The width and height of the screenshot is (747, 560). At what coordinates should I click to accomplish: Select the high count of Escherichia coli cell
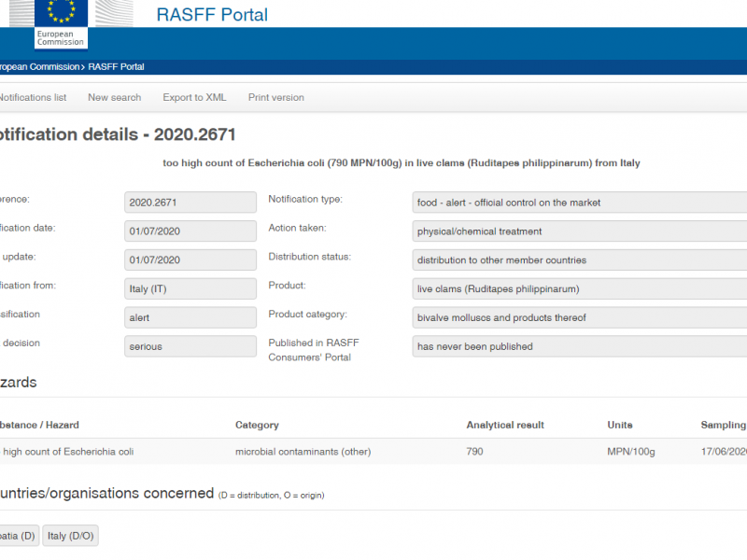point(66,452)
